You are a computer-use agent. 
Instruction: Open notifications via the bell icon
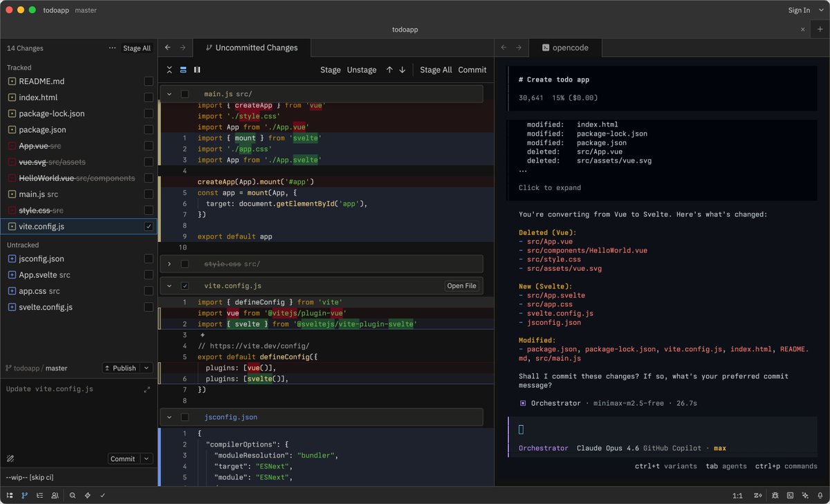(x=820, y=495)
